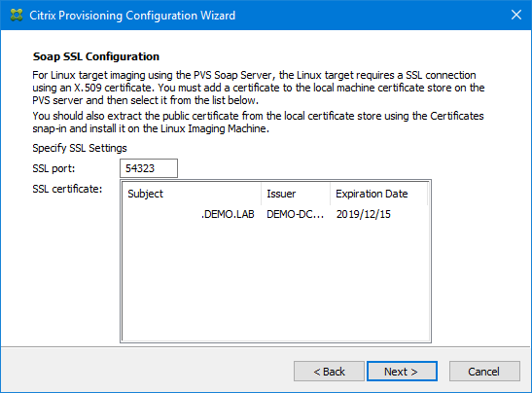Click the 2019/12/15 expiration date cell
This screenshot has height=393, width=532.
coord(364,214)
